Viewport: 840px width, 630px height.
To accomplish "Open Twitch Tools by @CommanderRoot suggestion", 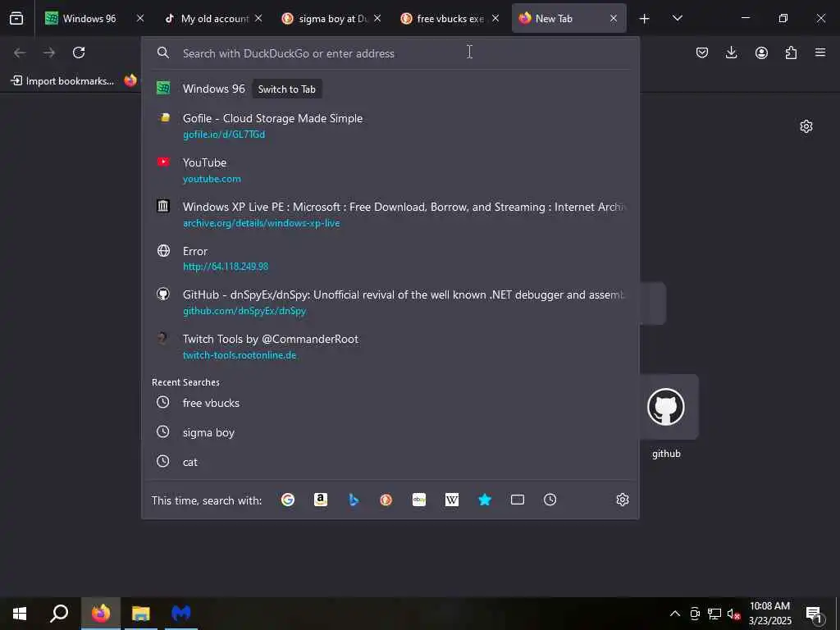I will [390, 347].
